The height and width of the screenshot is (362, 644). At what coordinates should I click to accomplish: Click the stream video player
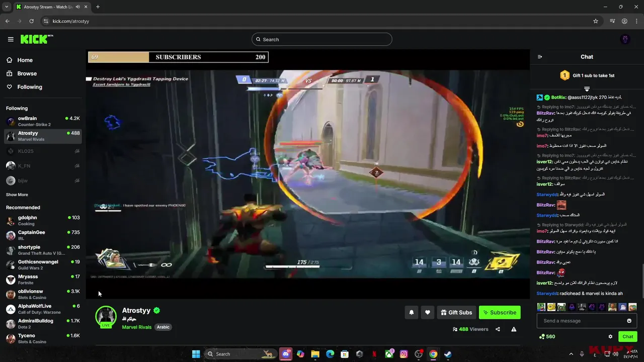(308, 174)
